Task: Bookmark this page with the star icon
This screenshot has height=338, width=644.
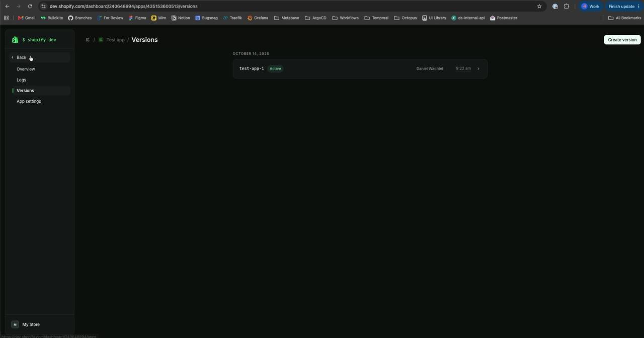Action: pyautogui.click(x=539, y=7)
